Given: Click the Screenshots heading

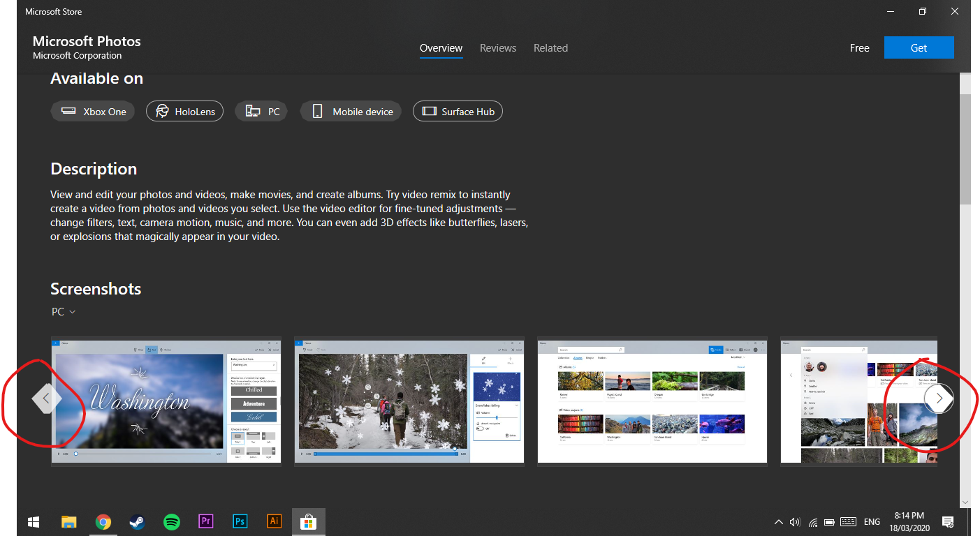Looking at the screenshot, I should click(x=96, y=289).
